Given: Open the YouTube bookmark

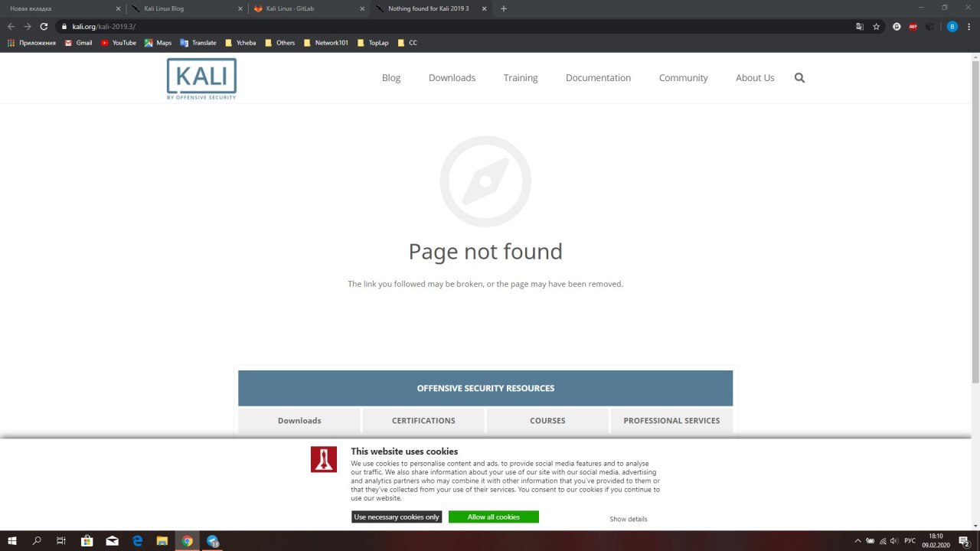Looking at the screenshot, I should click(118, 43).
